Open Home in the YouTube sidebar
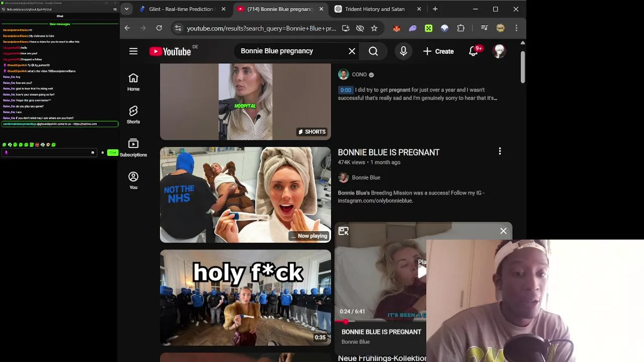 133,82
